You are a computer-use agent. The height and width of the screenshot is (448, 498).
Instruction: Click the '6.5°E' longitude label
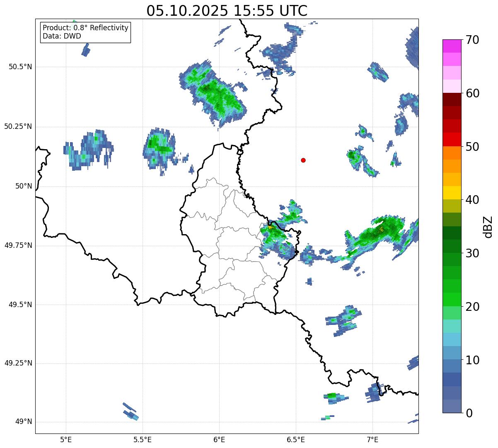(296, 439)
